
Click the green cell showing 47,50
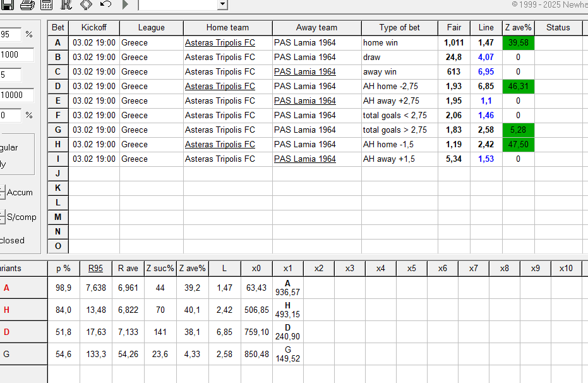click(x=519, y=145)
